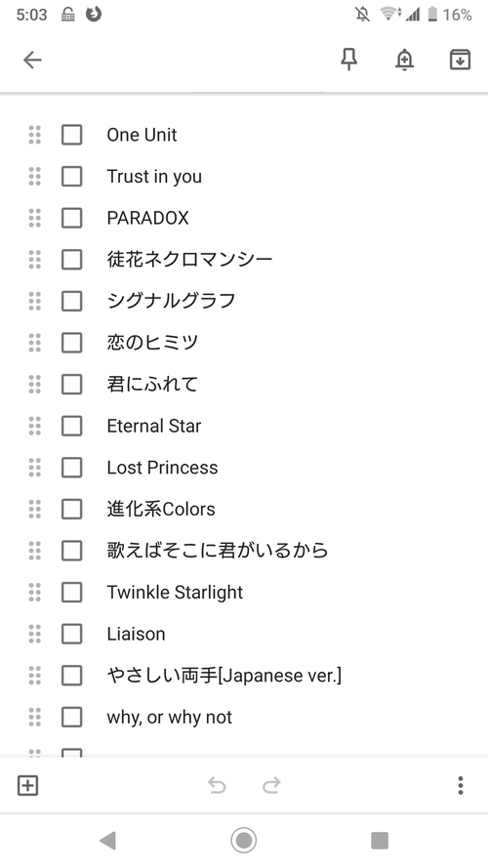Tap the 進化系Colors list item text
The height and width of the screenshot is (868, 488).
(x=161, y=509)
